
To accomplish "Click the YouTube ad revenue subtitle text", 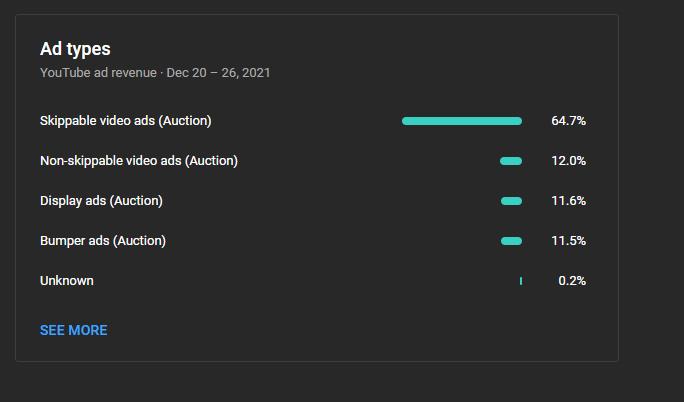I will (99, 73).
